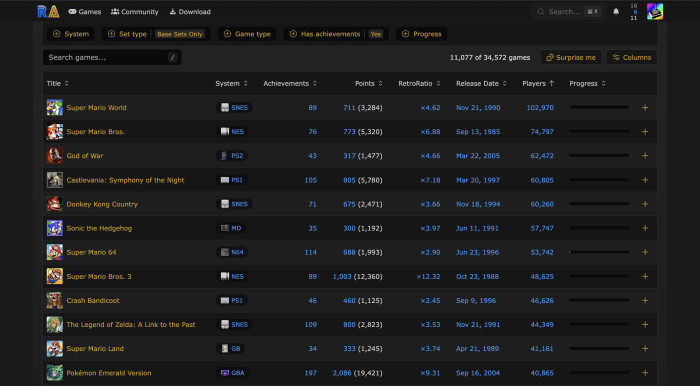Add God of War to backlog
The width and height of the screenshot is (700, 386).
[x=645, y=156]
